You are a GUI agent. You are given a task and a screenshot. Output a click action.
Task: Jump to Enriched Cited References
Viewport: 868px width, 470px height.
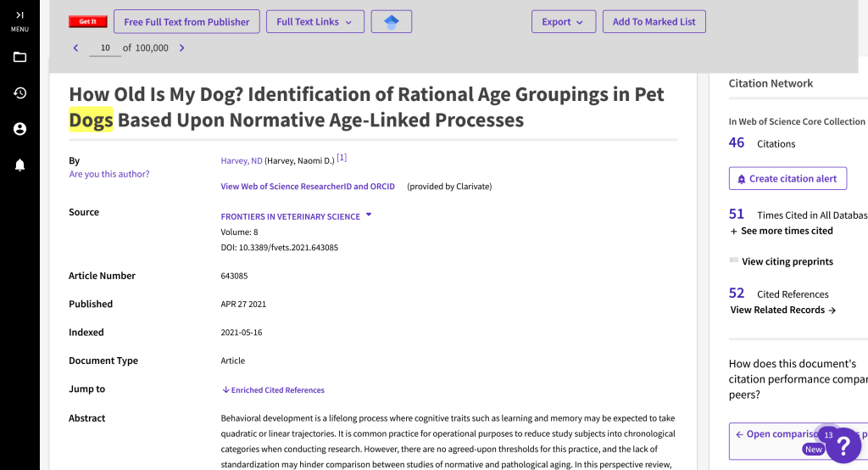[x=274, y=390]
